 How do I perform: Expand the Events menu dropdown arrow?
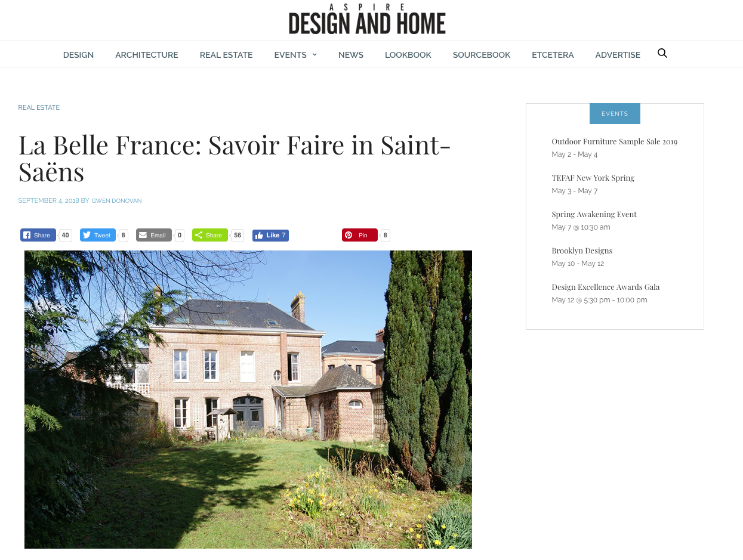pos(315,55)
